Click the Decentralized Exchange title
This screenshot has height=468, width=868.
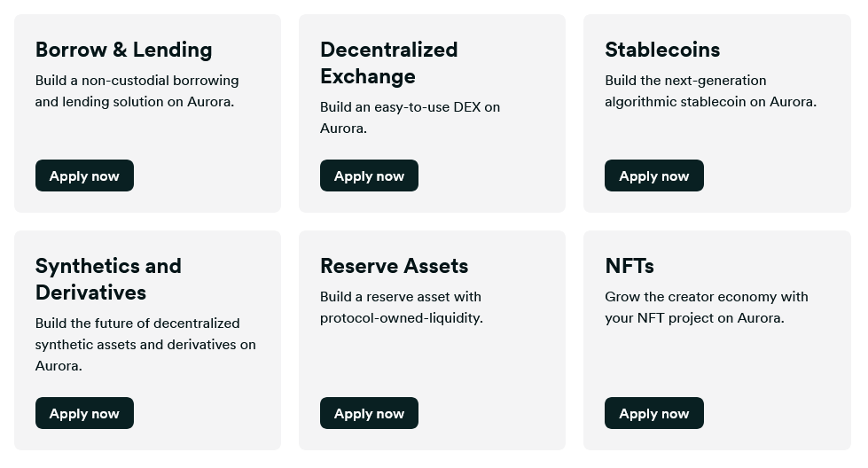pos(388,63)
